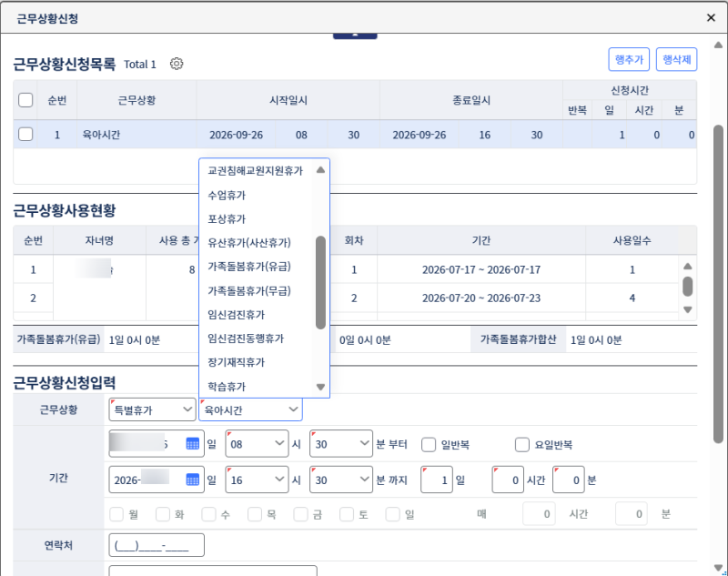Check the 화 weekday checkbox
The image size is (728, 576).
[163, 514]
